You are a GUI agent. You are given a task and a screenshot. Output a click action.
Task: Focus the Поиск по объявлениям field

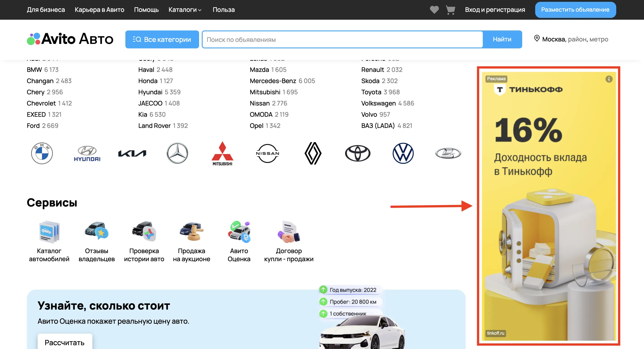(342, 39)
